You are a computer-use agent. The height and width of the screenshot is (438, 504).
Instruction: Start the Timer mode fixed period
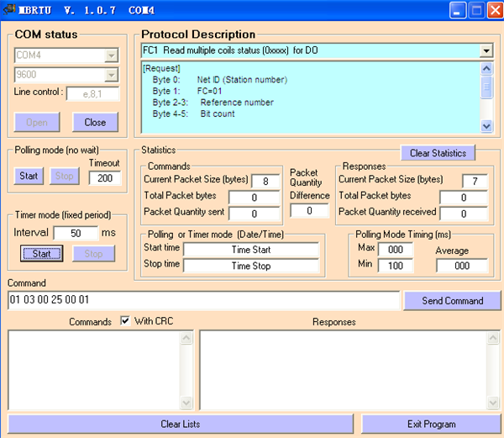(41, 253)
